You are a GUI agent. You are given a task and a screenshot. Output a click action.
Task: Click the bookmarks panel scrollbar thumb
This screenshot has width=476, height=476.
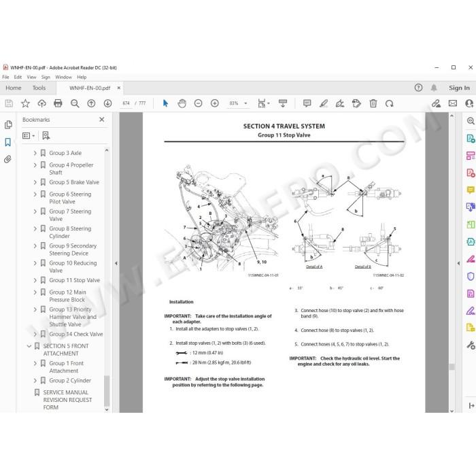[x=107, y=391]
